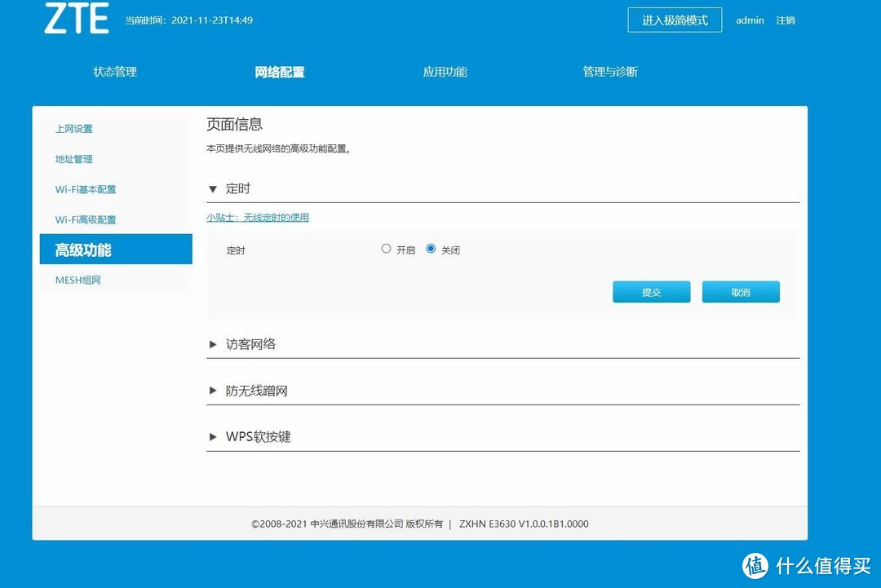The width and height of the screenshot is (881, 588).
Task: Click the 提交 submit button
Action: tap(651, 291)
